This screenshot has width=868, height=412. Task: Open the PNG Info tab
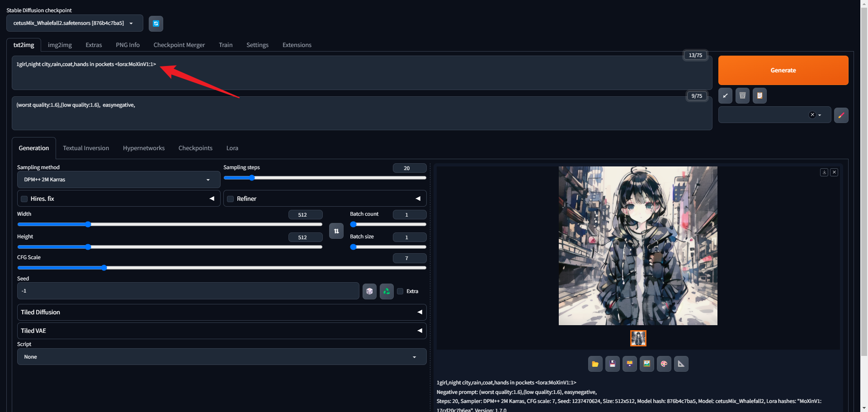pyautogui.click(x=127, y=45)
